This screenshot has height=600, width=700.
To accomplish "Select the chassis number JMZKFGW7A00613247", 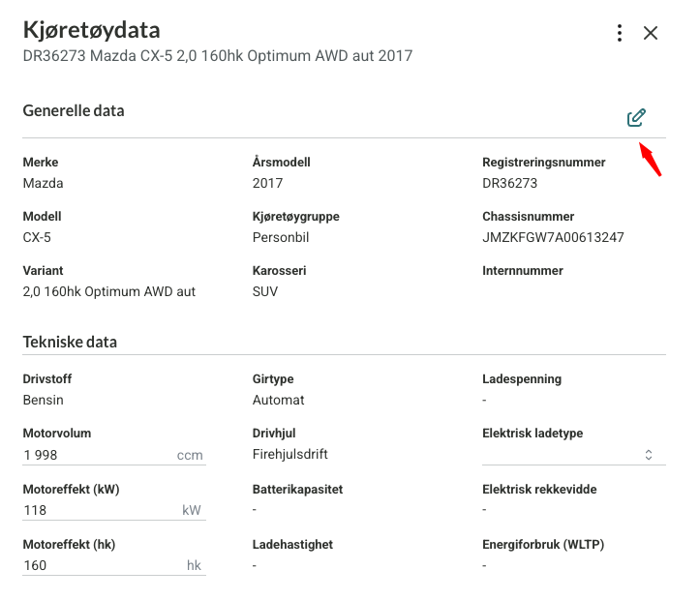I will [553, 237].
